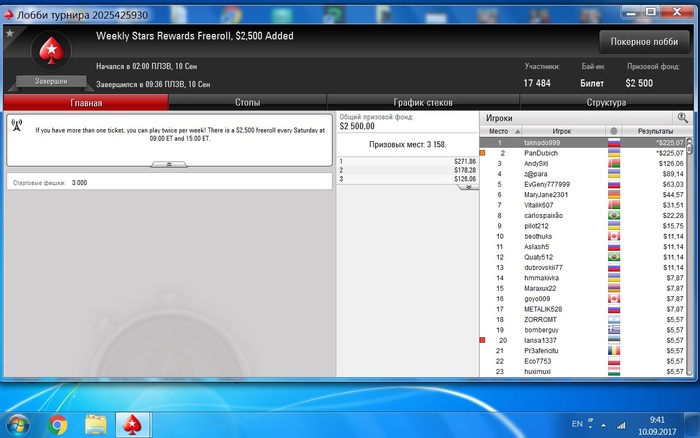The width and height of the screenshot is (700, 438).
Task: Click the favorite star icon in the lobby corner
Action: click(9, 33)
